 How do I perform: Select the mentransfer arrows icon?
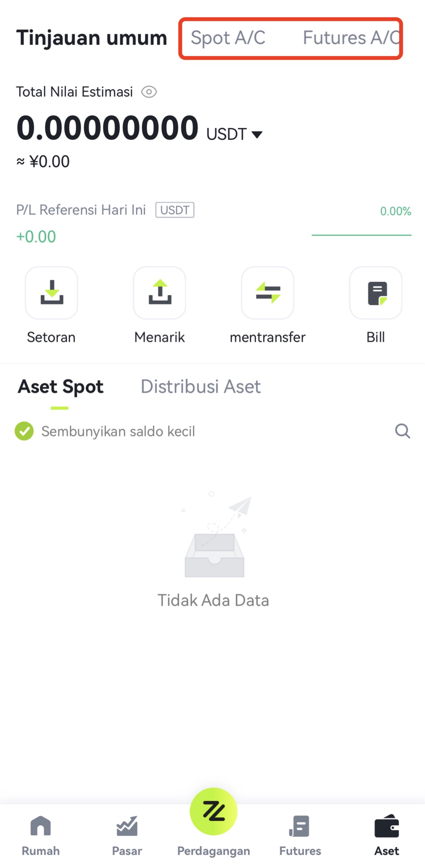coord(268,293)
